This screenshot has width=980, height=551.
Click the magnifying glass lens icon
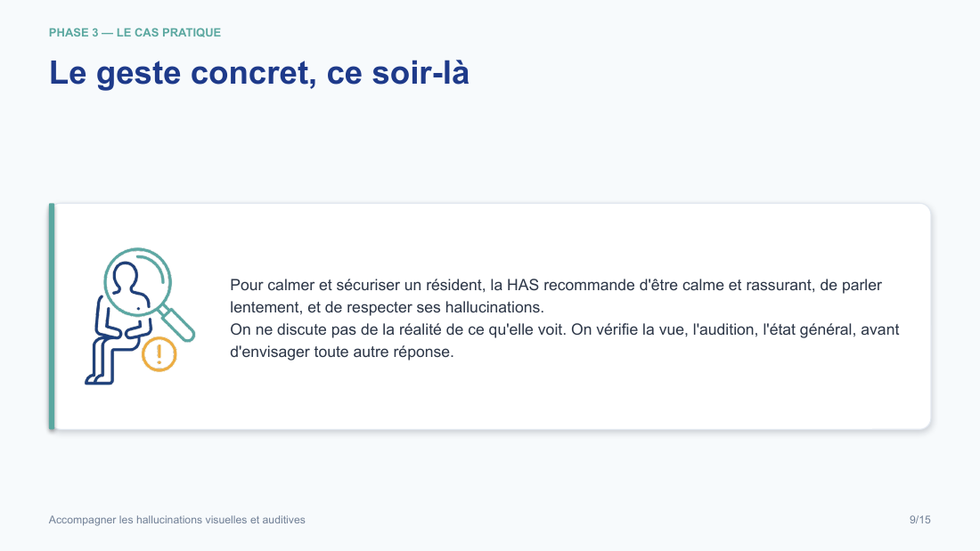click(x=137, y=282)
